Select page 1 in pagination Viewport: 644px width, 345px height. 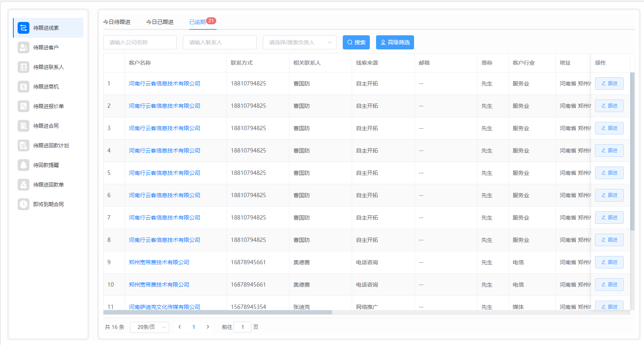194,327
